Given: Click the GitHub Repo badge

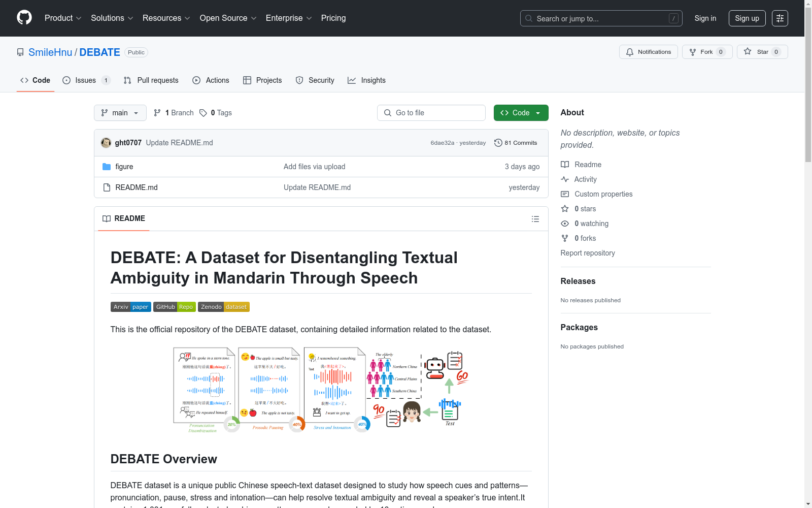Looking at the screenshot, I should pos(175,307).
